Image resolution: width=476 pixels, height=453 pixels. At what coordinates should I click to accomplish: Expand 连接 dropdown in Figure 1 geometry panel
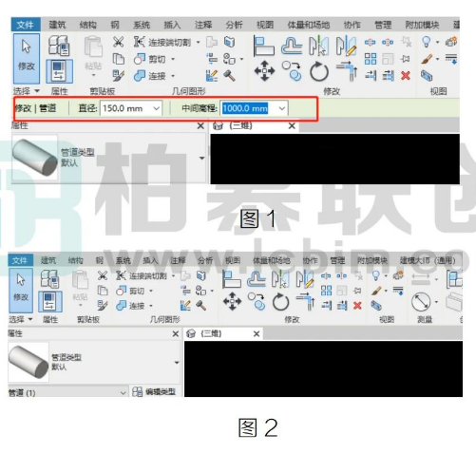coord(173,76)
